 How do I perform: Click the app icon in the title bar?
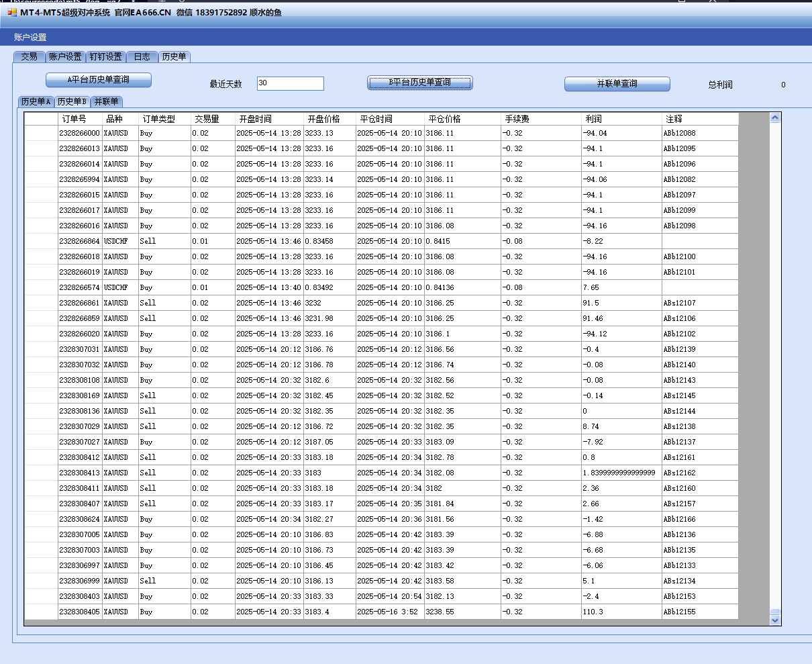point(12,13)
